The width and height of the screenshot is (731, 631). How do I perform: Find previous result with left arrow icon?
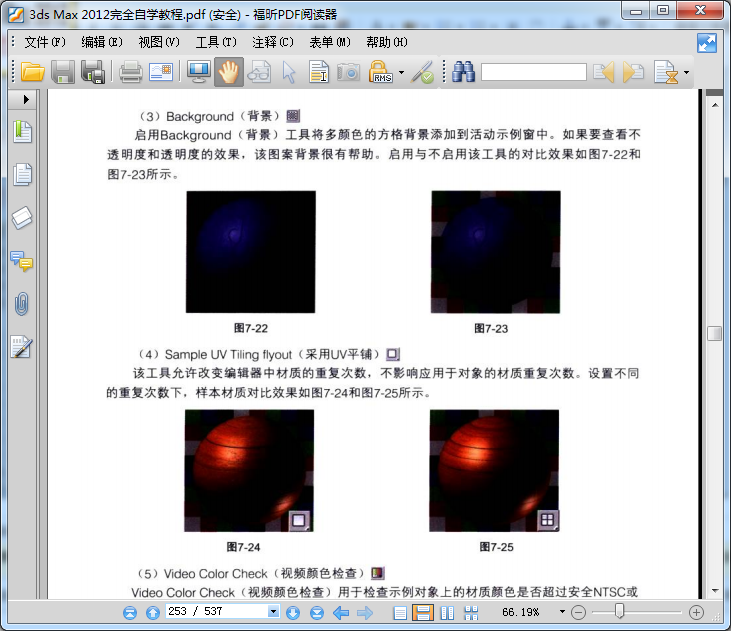(603, 72)
